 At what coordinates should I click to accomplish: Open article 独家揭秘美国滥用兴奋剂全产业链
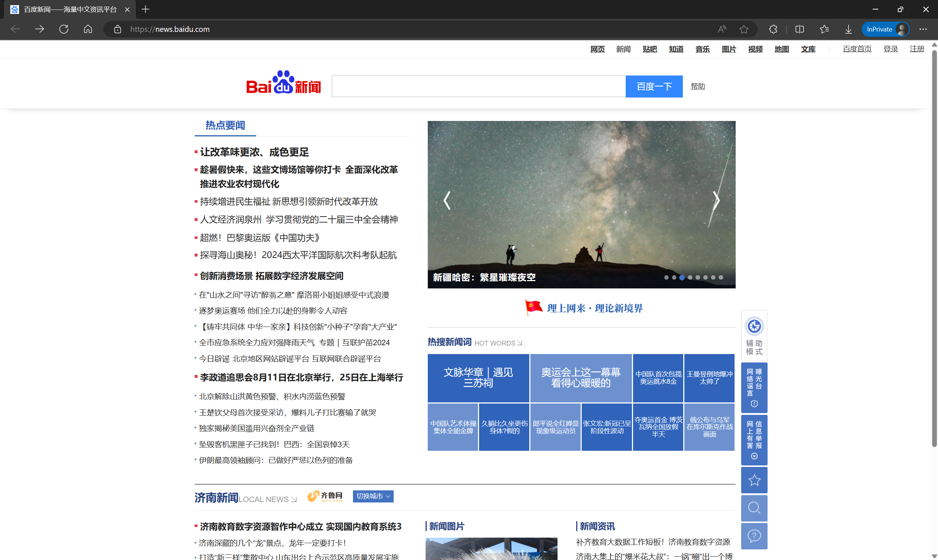(257, 428)
